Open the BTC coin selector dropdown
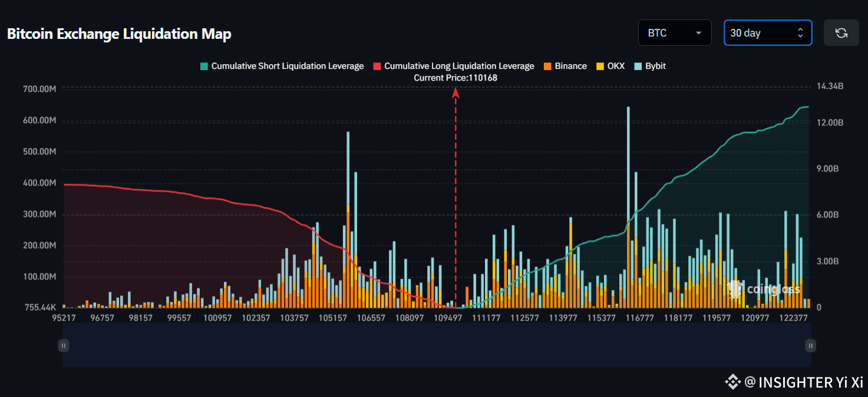Screen dimensions: 868x397 pyautogui.click(x=675, y=32)
